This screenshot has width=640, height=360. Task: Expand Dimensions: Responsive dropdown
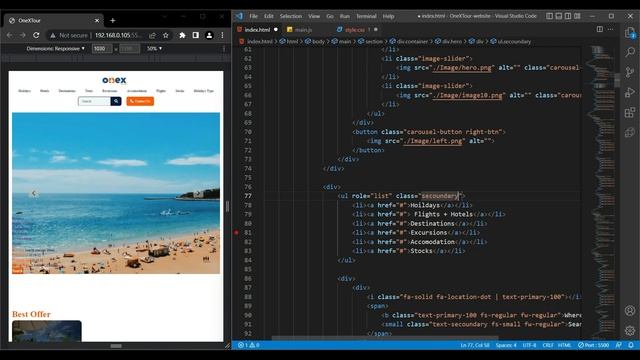[x=56, y=49]
